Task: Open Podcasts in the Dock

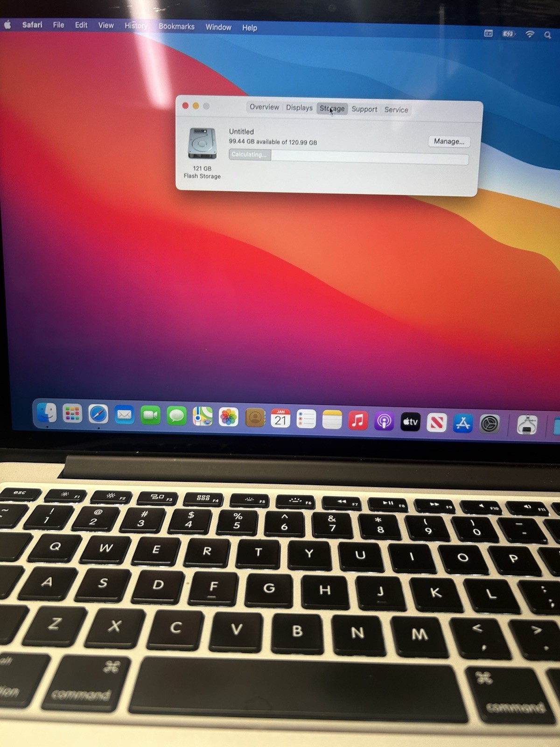Action: 384,422
